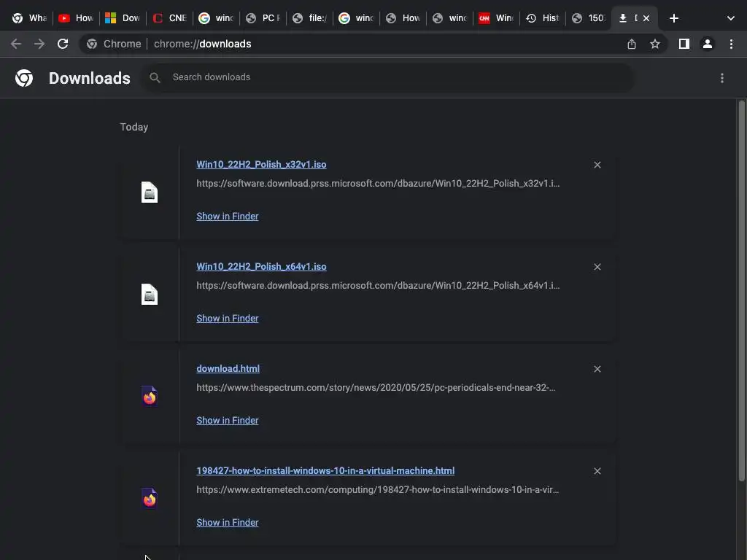Open 198427-how-to-install-windows-10 html link
Image resolution: width=747 pixels, height=560 pixels.
pos(325,470)
